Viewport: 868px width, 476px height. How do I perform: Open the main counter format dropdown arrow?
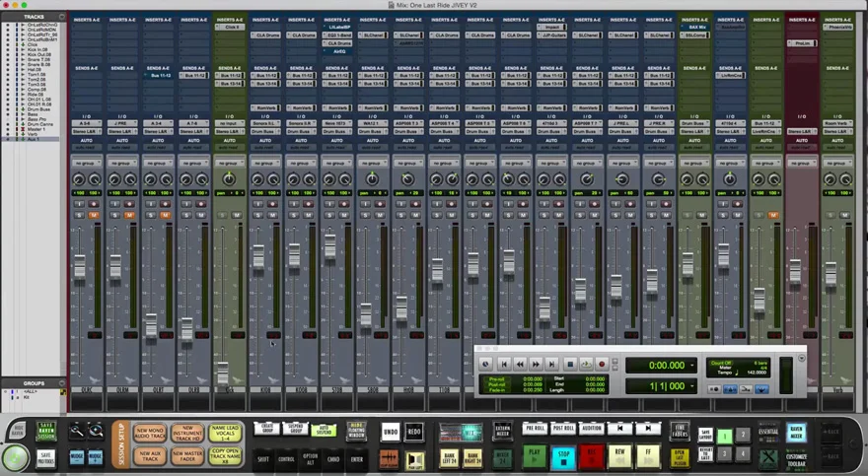click(x=692, y=365)
